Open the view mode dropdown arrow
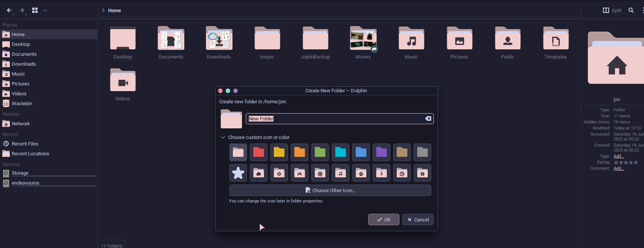Viewport: 644px width, 248px height. 45,10
